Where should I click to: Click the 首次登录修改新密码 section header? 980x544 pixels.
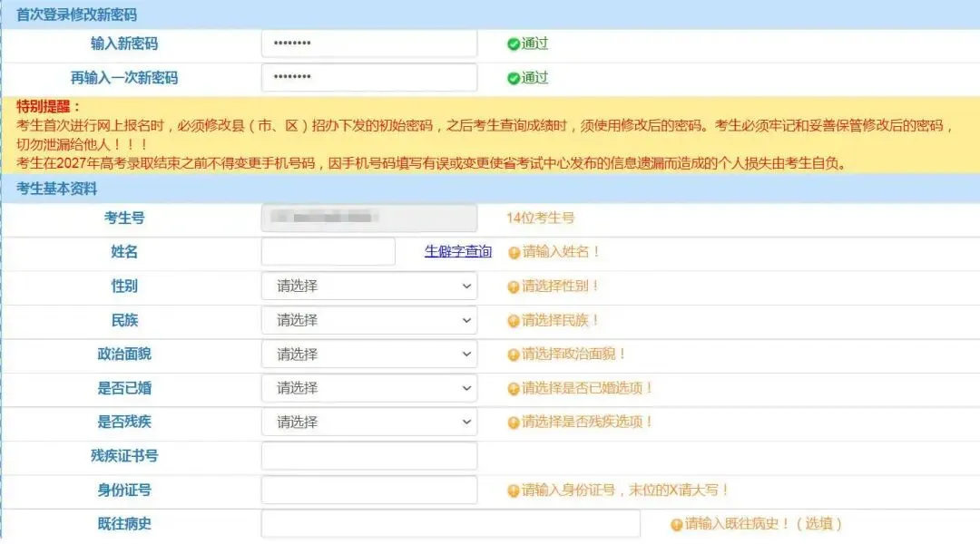77,15
